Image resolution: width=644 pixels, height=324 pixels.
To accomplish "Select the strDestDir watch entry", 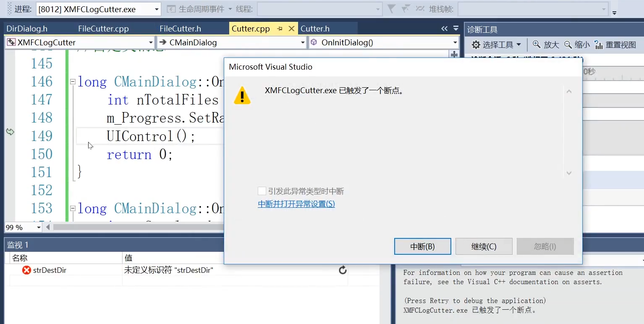I will 50,270.
